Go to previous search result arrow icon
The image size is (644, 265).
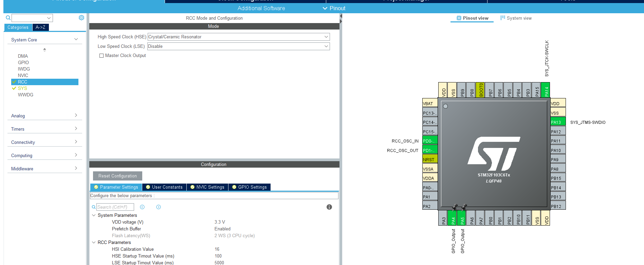142,207
